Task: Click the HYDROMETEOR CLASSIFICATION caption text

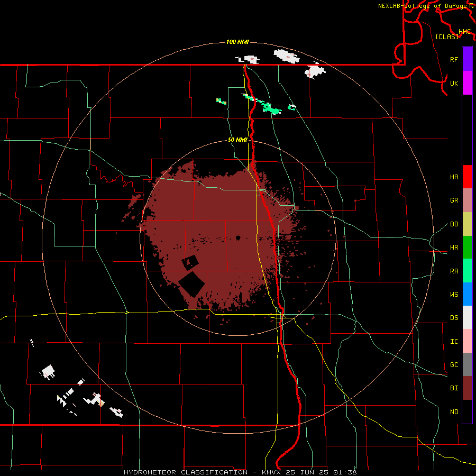Action: 187,472
